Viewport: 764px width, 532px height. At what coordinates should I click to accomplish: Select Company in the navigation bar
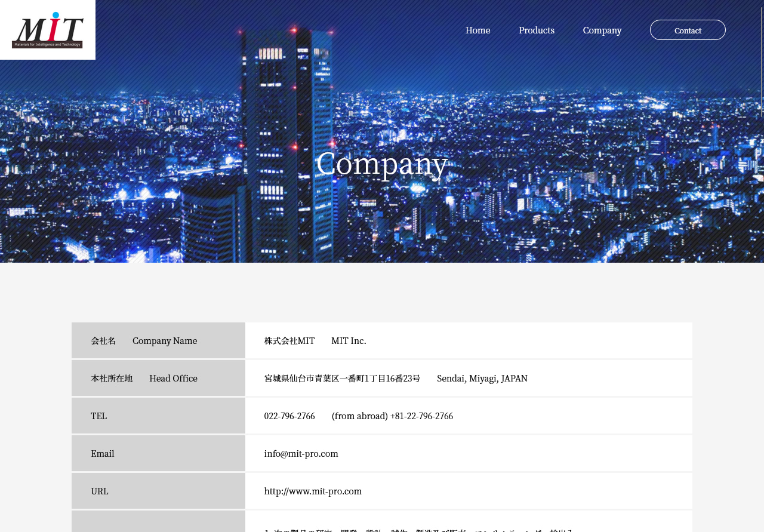(x=602, y=30)
